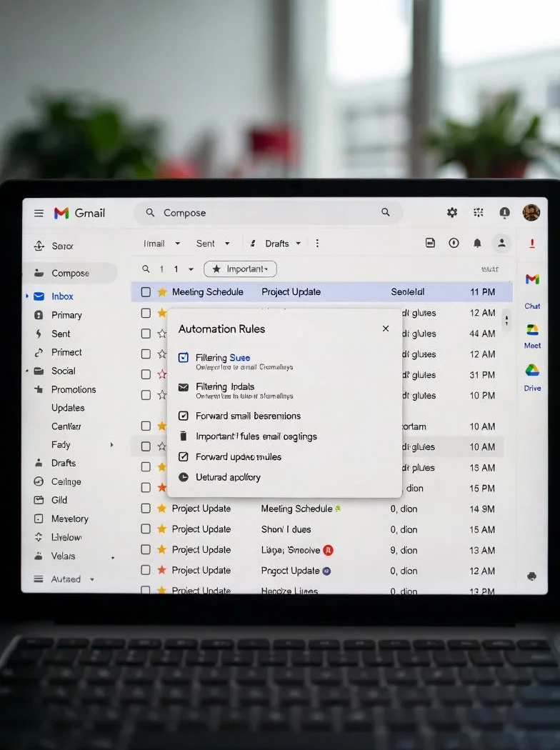Screen dimensions: 560x750
Task: Open the three-dot more options menu
Action: click(x=317, y=244)
